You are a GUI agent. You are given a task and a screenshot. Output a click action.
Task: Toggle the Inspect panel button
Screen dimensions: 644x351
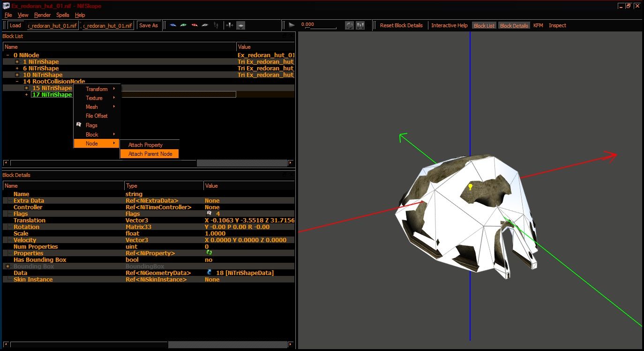click(x=557, y=25)
